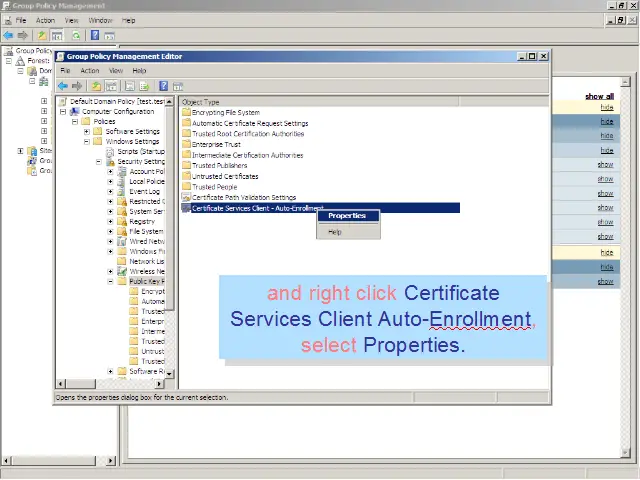Click the topmost 'hide' link below show all
The height and width of the screenshot is (480, 640).
(x=606, y=107)
